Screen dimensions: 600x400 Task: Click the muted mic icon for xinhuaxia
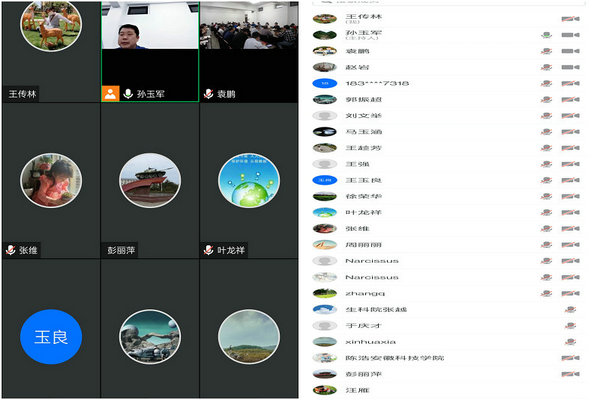point(571,342)
